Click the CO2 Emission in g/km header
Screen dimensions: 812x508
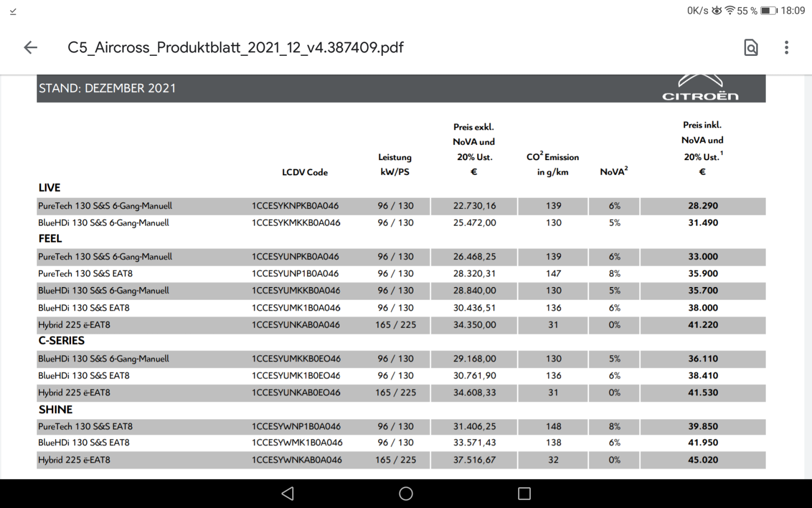click(553, 164)
